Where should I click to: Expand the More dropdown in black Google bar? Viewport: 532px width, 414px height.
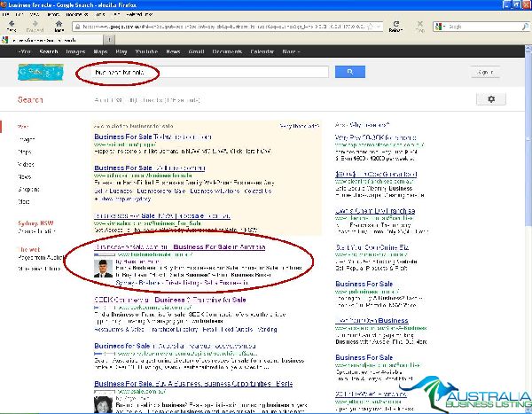point(291,51)
